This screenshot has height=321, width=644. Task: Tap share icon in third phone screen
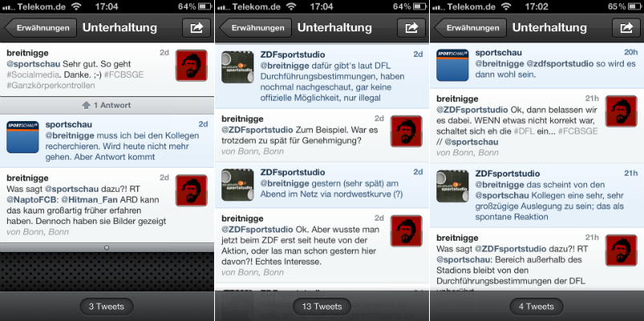click(x=626, y=28)
